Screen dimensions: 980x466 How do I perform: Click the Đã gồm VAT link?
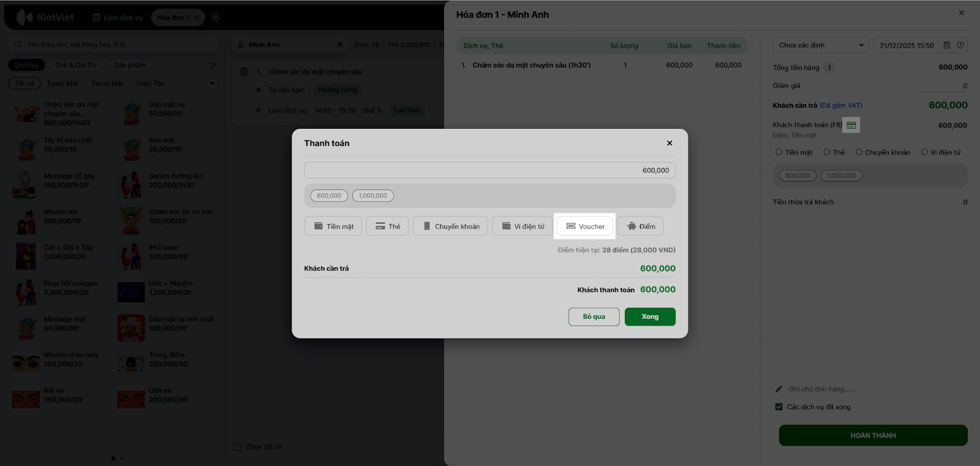841,105
